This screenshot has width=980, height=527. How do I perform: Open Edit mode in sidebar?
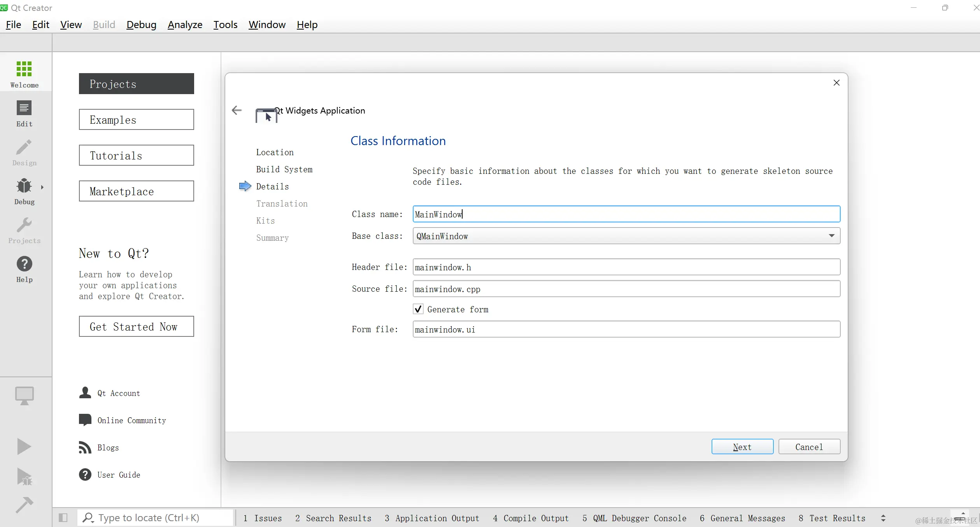24,108
